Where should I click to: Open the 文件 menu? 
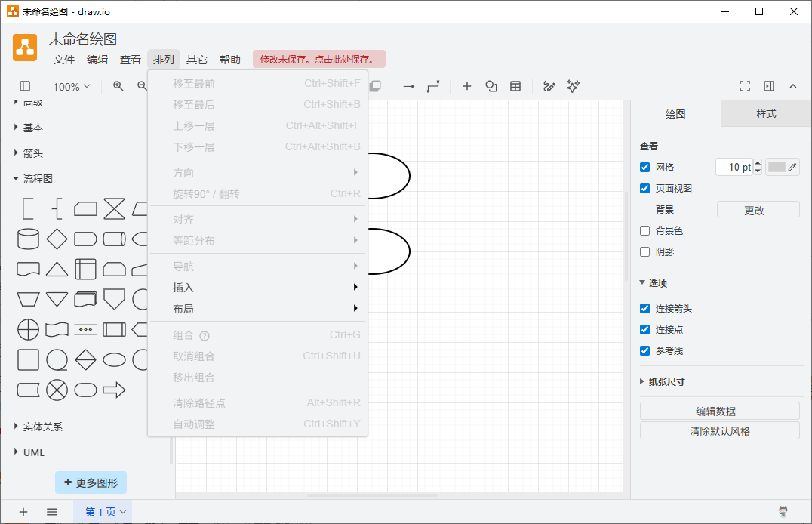click(x=63, y=60)
